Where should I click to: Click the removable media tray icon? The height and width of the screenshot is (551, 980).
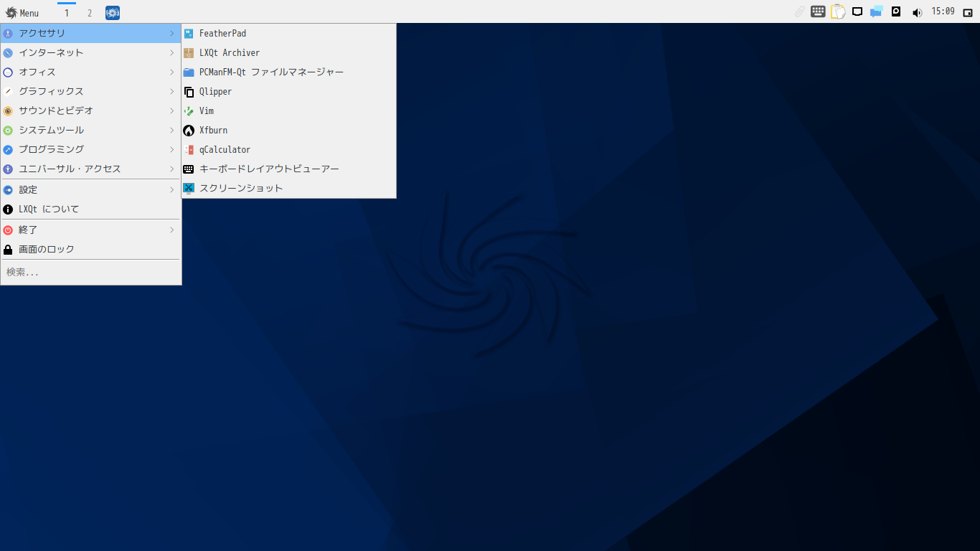[896, 11]
